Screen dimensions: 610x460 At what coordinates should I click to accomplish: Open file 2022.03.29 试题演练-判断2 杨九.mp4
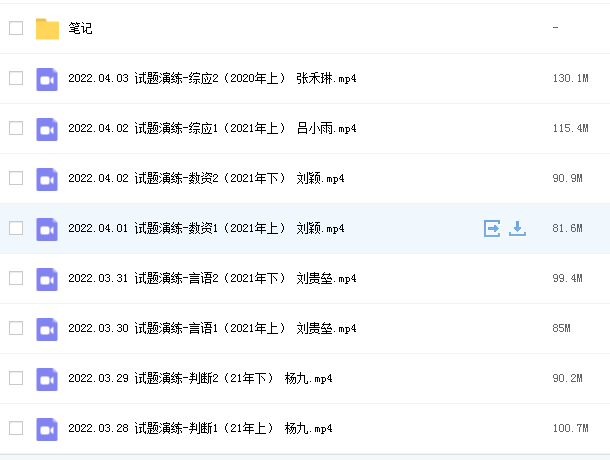200,378
